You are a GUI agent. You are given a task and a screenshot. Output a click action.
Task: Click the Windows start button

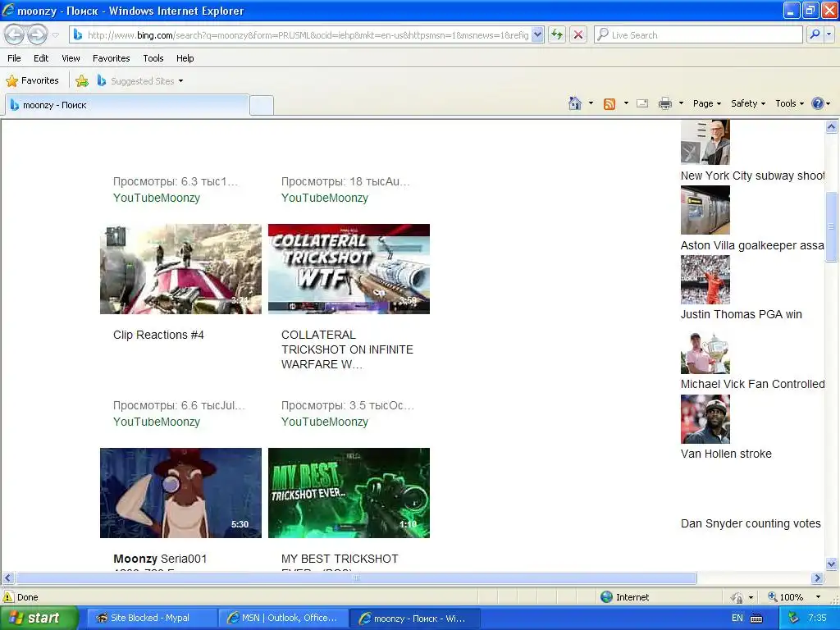[x=39, y=618]
